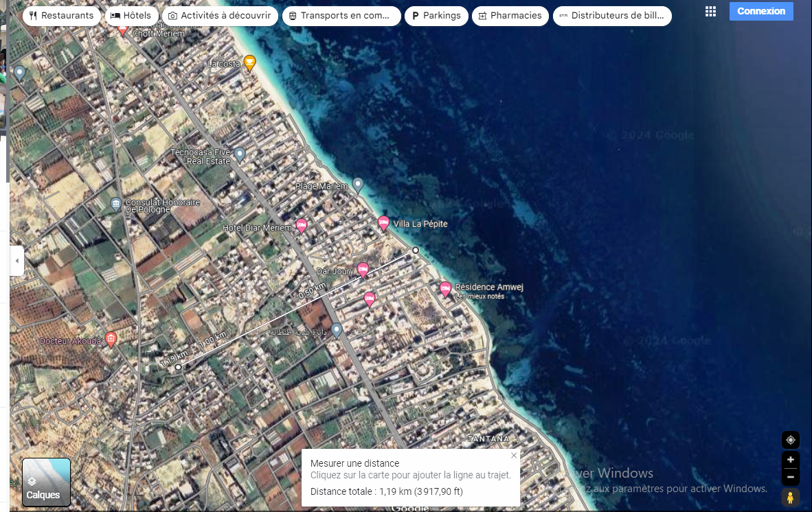Filter map by Restaurants

[x=62, y=16]
